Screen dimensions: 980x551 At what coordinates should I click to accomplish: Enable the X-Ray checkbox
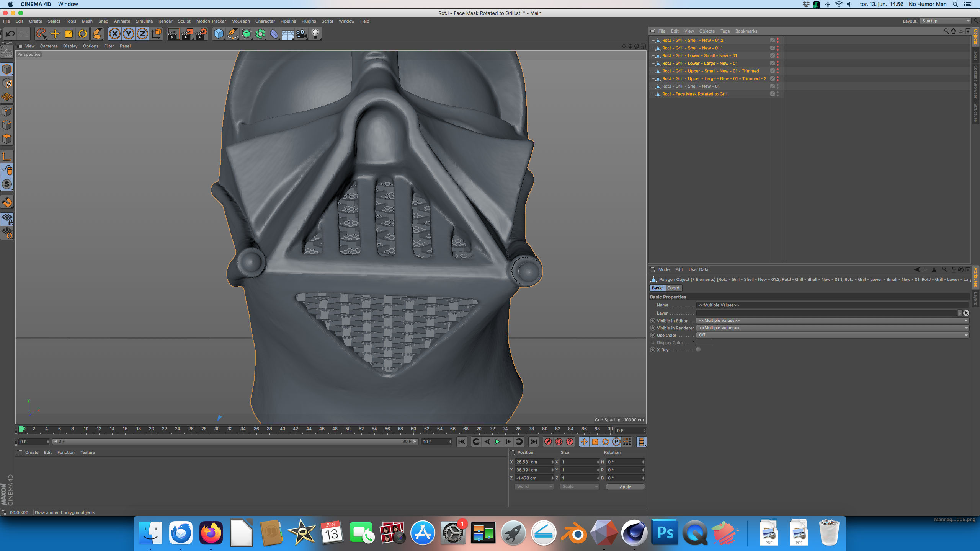[x=698, y=350]
